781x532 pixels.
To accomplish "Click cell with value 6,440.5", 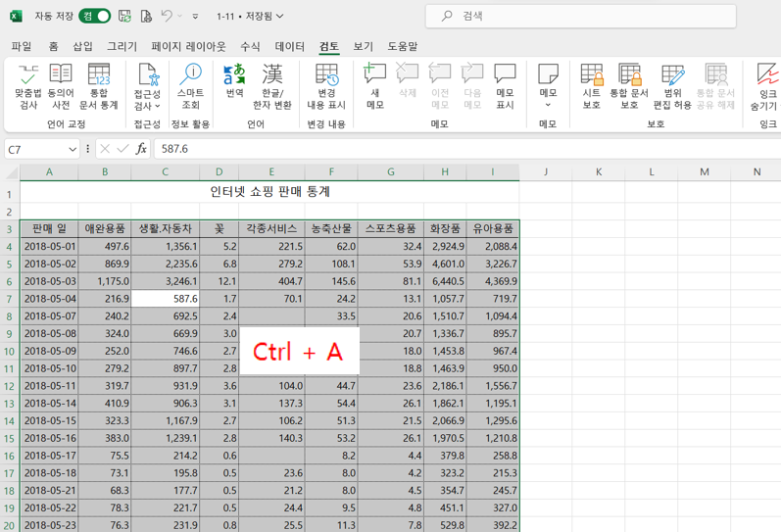I will (445, 281).
